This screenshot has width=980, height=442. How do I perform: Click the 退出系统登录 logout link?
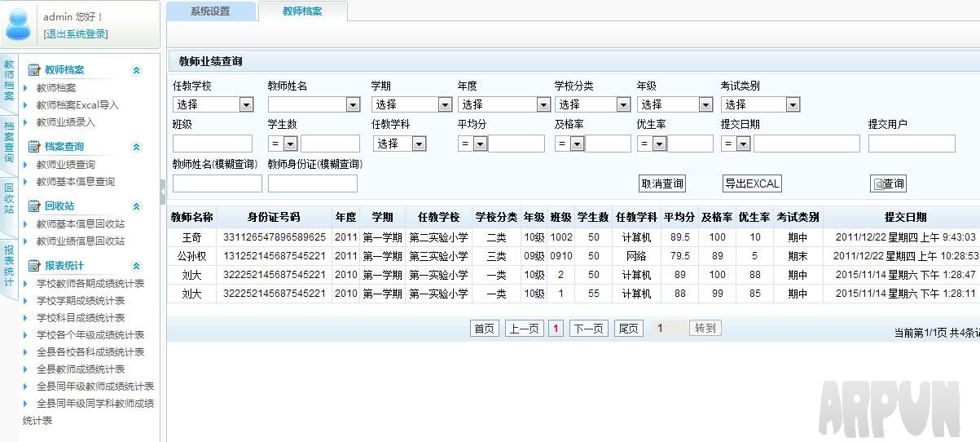point(76,33)
